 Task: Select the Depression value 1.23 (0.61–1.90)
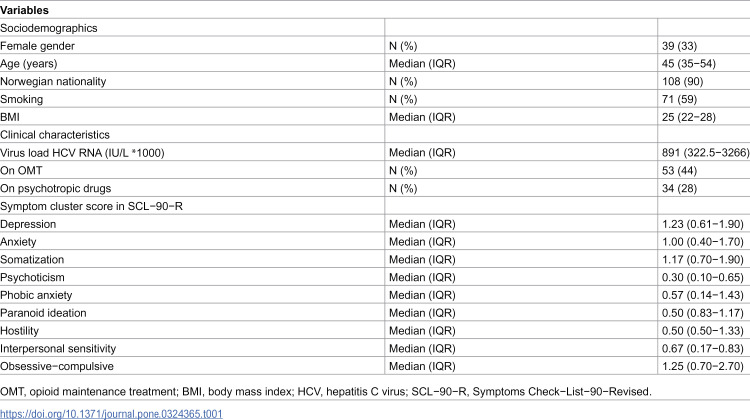pos(703,224)
